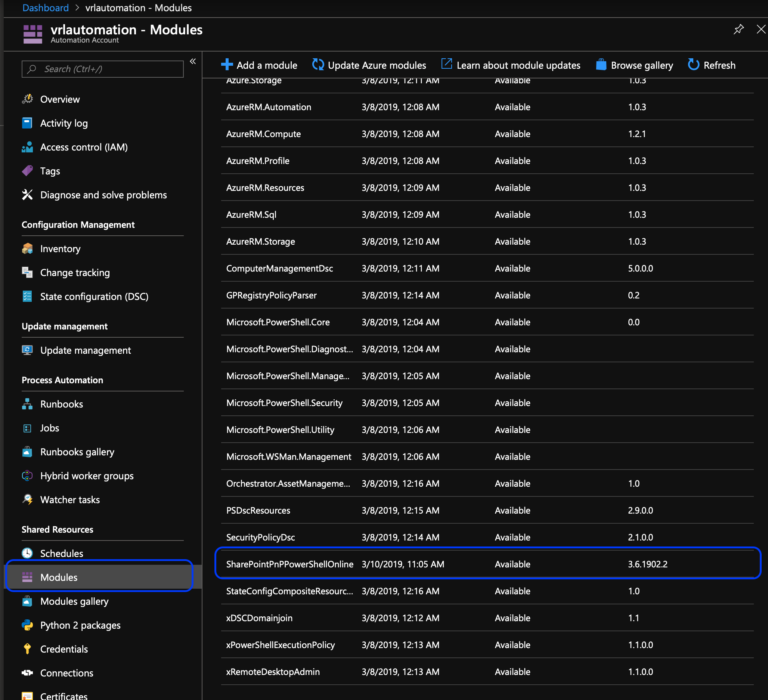
Task: Click Update Azure modules sync icon
Action: point(318,65)
